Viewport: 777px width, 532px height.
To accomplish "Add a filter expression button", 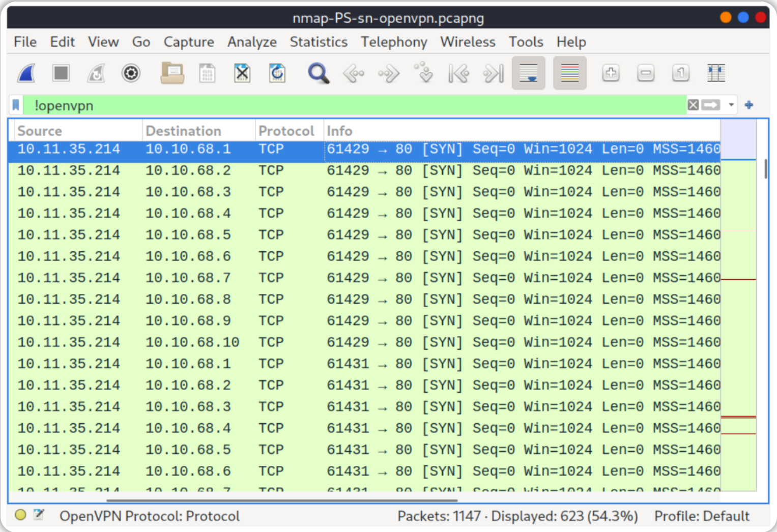I will tap(749, 105).
